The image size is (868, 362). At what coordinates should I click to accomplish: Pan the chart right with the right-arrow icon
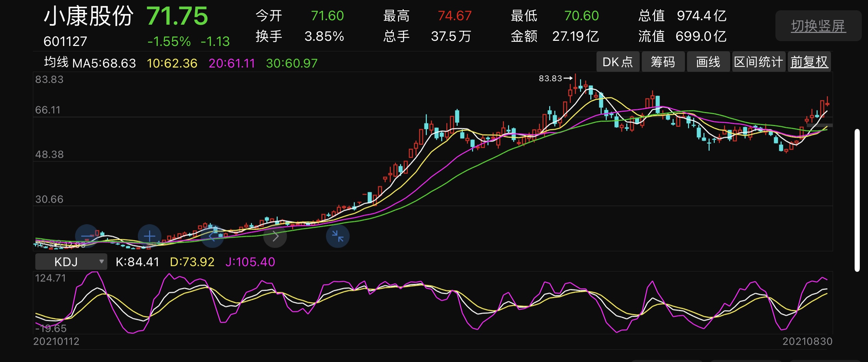tap(275, 236)
